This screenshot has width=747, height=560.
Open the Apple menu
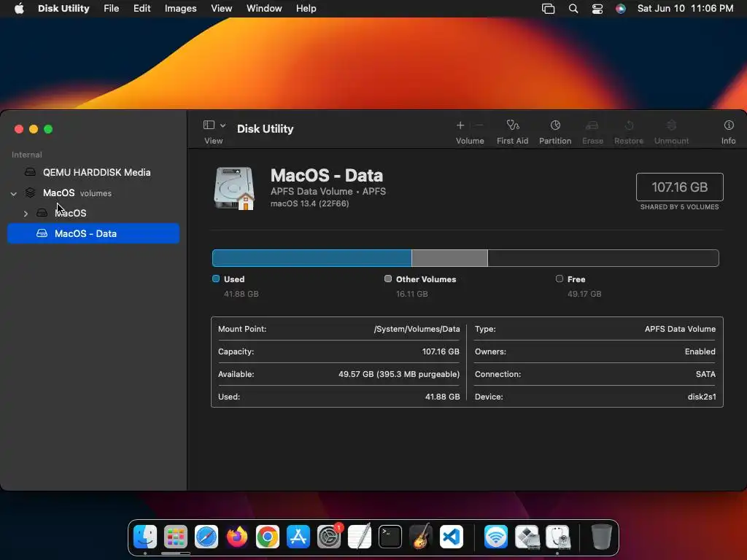[x=19, y=9]
